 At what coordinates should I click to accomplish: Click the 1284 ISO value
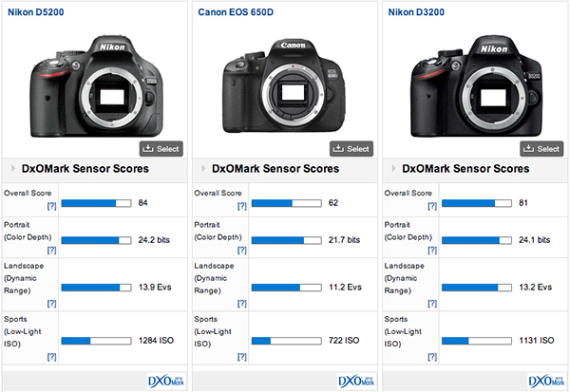pos(156,341)
